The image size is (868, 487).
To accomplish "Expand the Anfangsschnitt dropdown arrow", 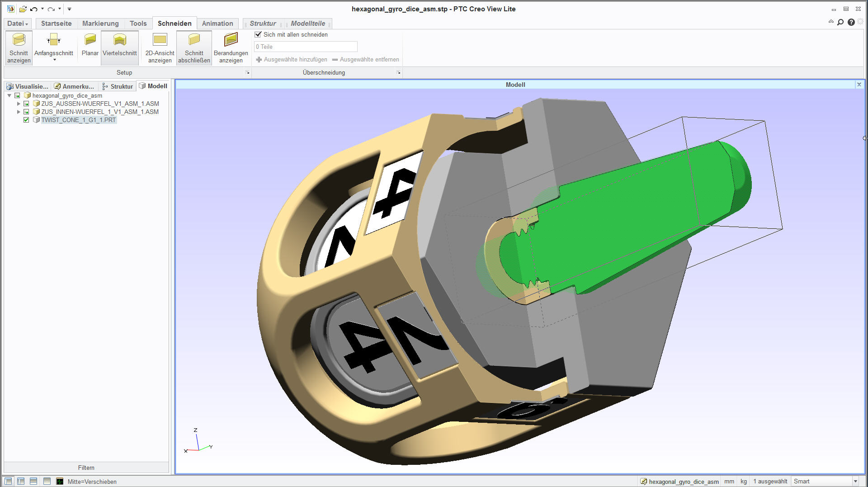I will [54, 60].
